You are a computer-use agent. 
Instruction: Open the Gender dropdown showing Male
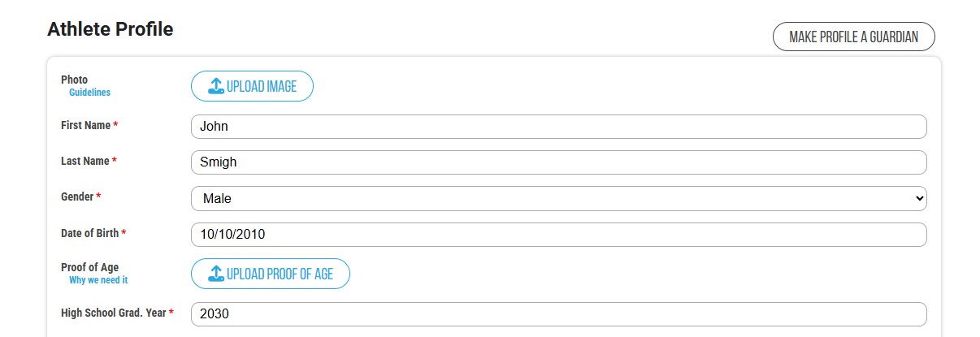point(558,198)
